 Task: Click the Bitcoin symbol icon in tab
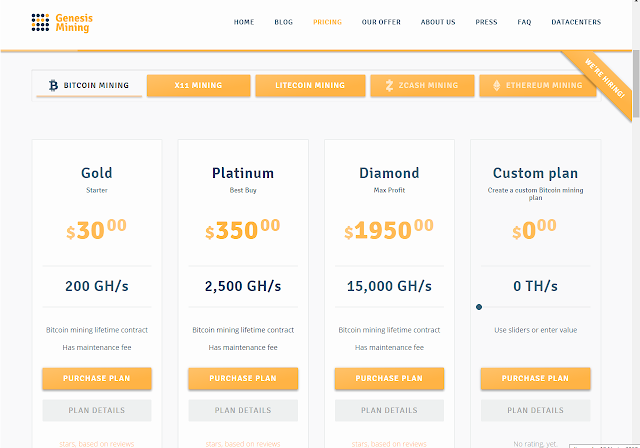coord(53,85)
